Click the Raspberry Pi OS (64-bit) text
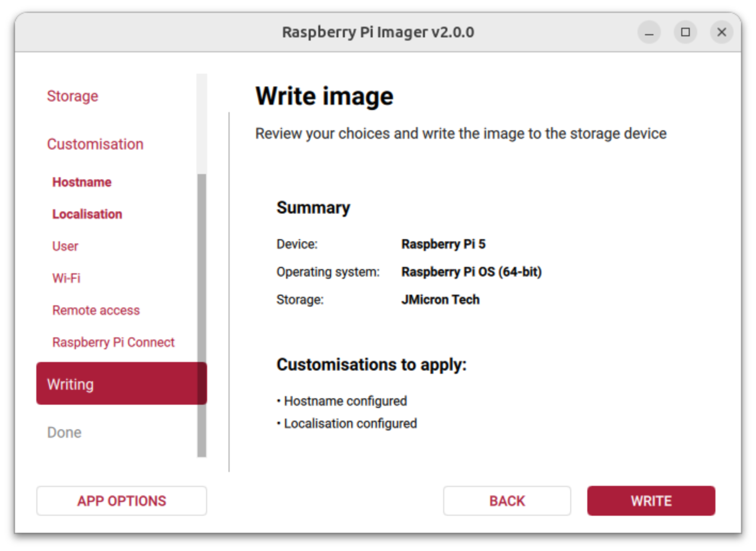756x551 pixels. [471, 272]
